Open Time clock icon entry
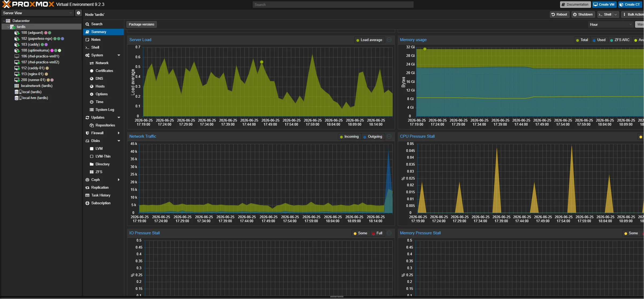 click(92, 102)
